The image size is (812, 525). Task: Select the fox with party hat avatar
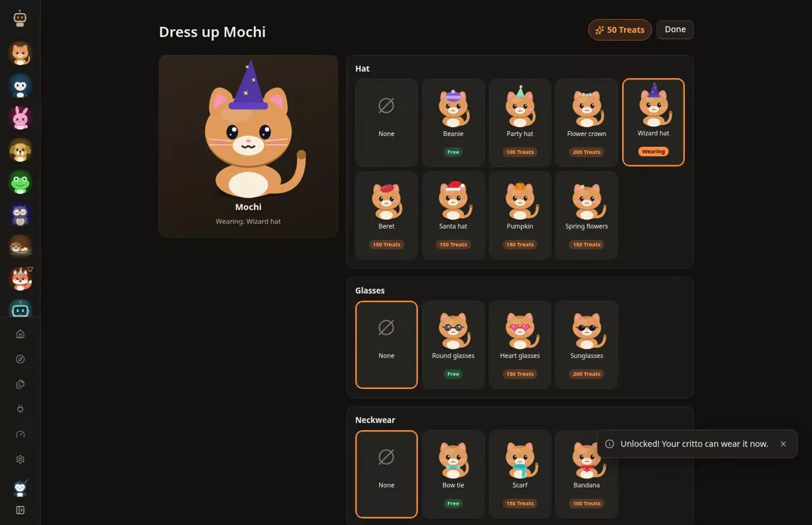tap(20, 279)
